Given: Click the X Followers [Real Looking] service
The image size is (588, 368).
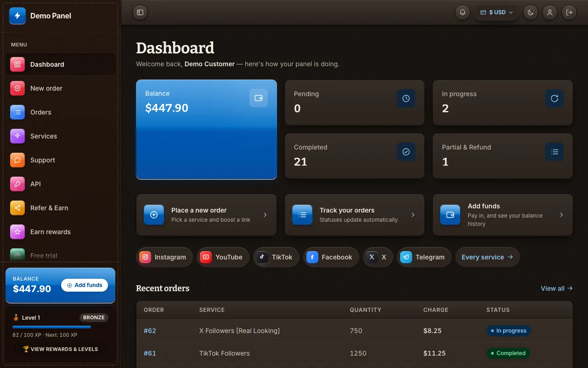Looking at the screenshot, I should 239,331.
